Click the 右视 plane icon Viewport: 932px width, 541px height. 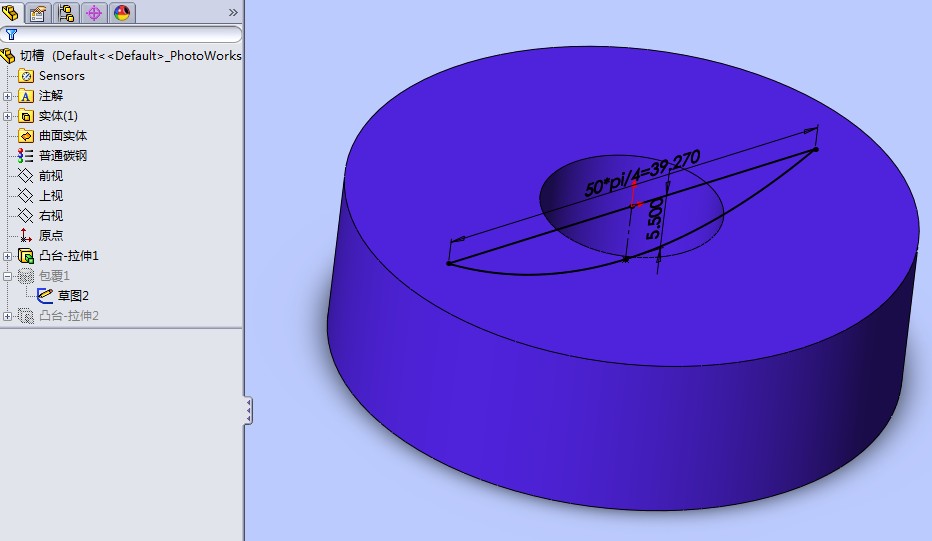pos(26,216)
